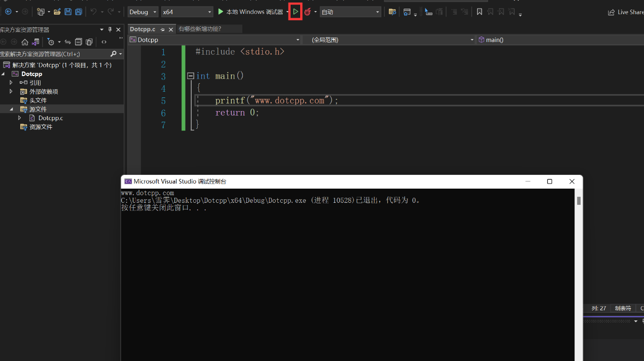Toggle the pin on Solution Explorer panel
The height and width of the screenshot is (361, 644).
[x=110, y=30]
